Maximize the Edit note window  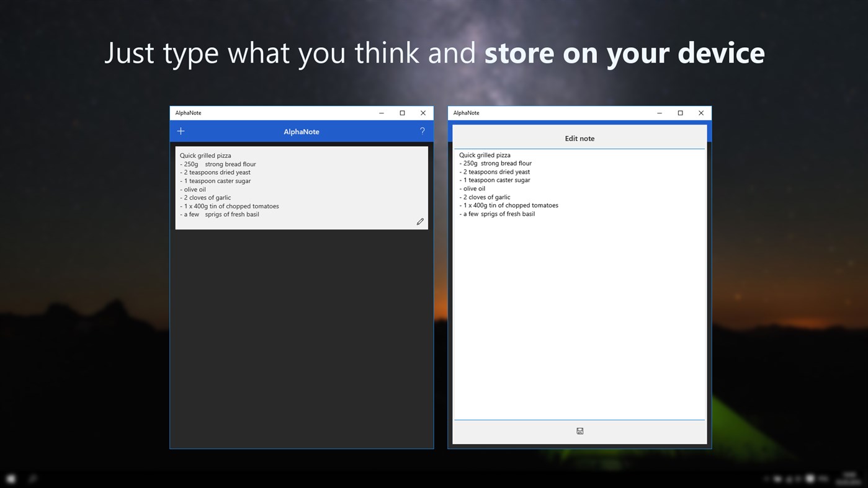679,112
